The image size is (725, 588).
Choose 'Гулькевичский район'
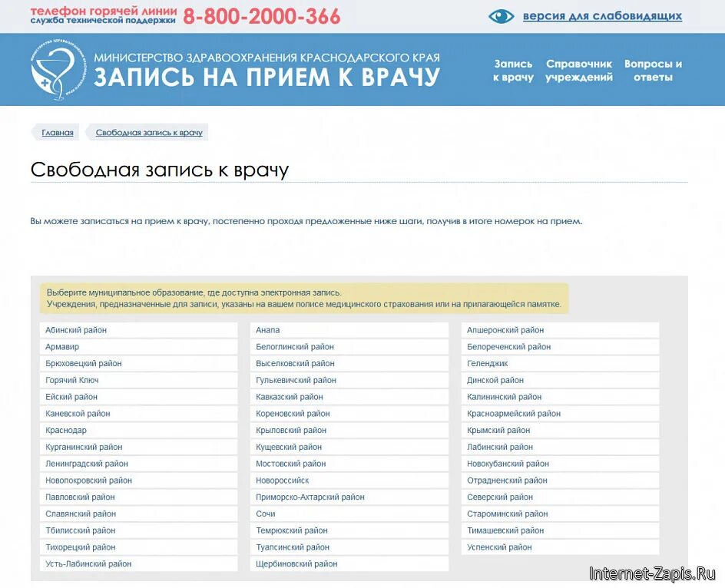(x=349, y=380)
